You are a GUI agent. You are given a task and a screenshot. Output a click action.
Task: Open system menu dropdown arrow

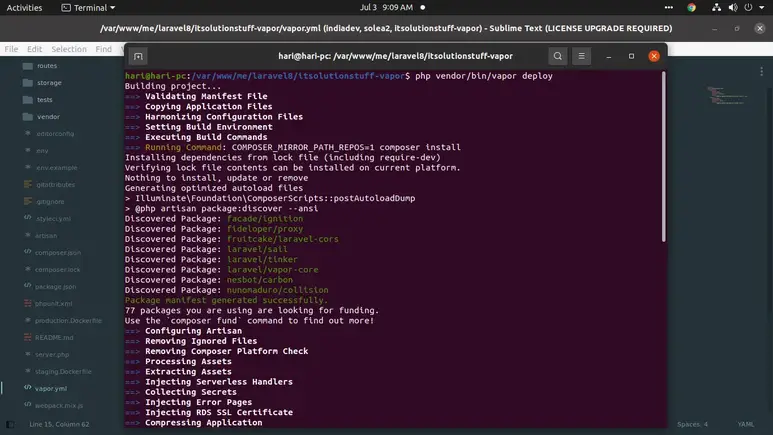[x=762, y=7]
